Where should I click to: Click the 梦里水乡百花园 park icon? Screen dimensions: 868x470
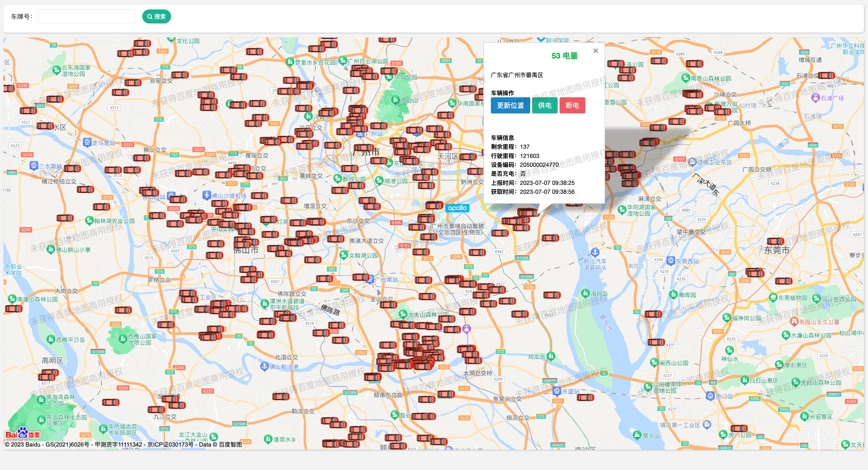click(x=290, y=62)
